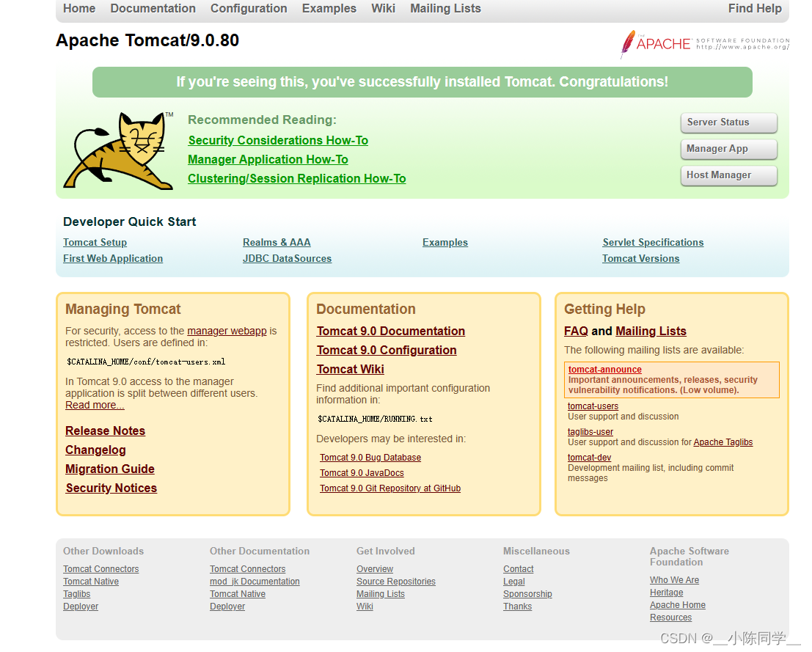Open the manager webapp link in Managing Tomcat
812x652 pixels.
pos(227,331)
